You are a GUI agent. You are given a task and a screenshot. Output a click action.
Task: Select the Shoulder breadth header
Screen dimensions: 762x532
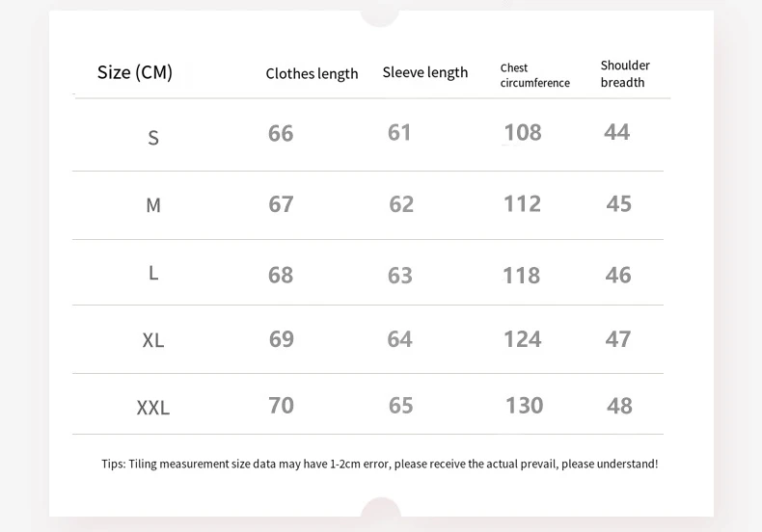click(x=625, y=73)
